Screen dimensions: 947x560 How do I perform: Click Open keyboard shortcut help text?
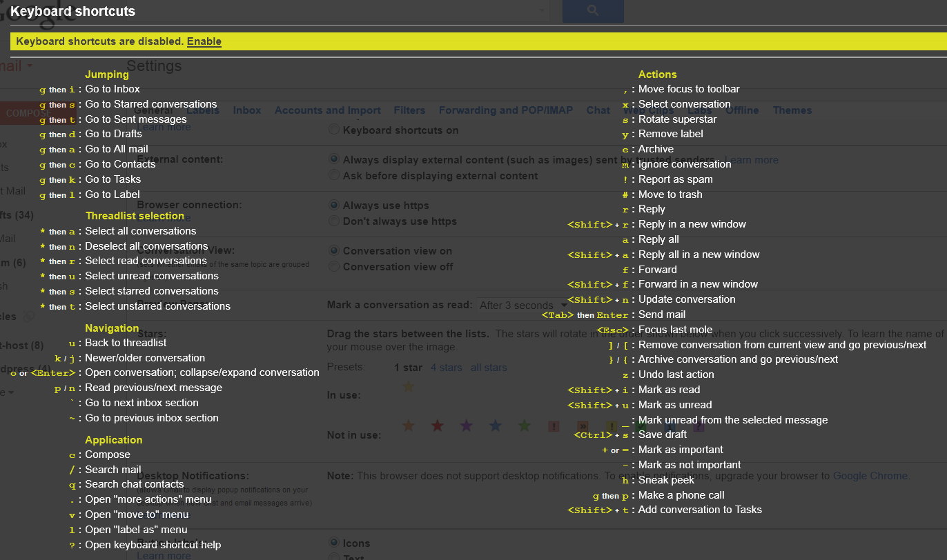pyautogui.click(x=153, y=545)
